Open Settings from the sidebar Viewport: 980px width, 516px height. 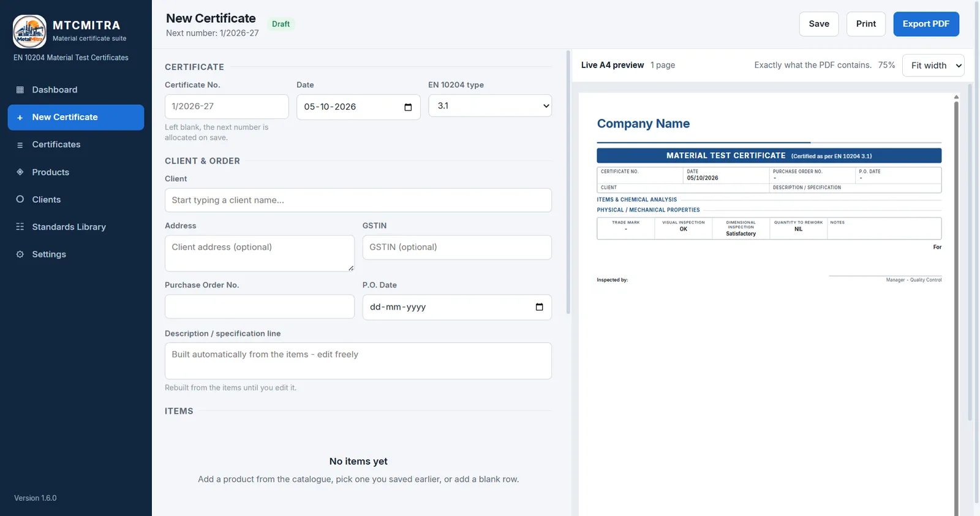click(76, 254)
